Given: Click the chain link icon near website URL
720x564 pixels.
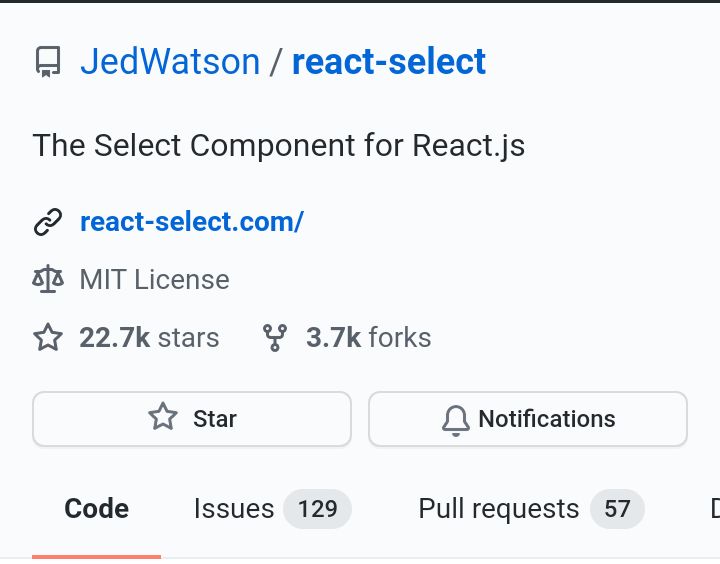Looking at the screenshot, I should (x=48, y=222).
